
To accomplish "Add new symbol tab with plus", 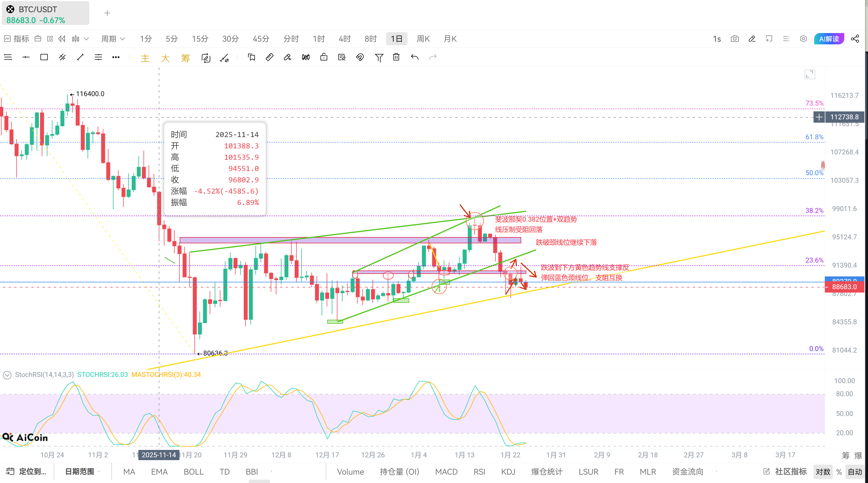I will click(x=107, y=13).
